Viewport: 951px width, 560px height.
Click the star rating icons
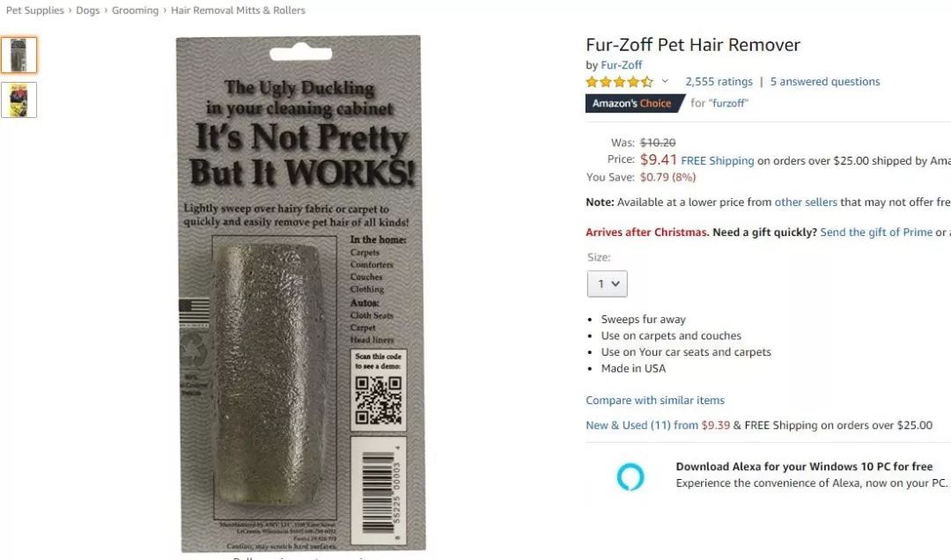tap(619, 82)
